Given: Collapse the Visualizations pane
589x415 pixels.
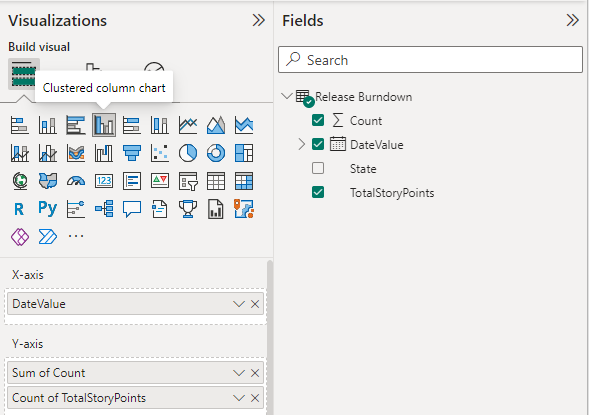Looking at the screenshot, I should click(x=258, y=20).
